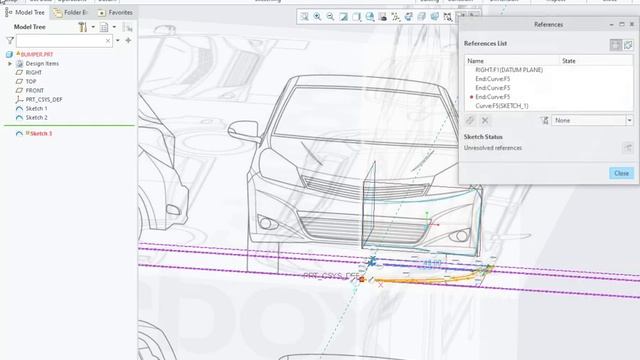Click the dotted select box icon
This screenshot has width=640, height=360.
(448, 17)
